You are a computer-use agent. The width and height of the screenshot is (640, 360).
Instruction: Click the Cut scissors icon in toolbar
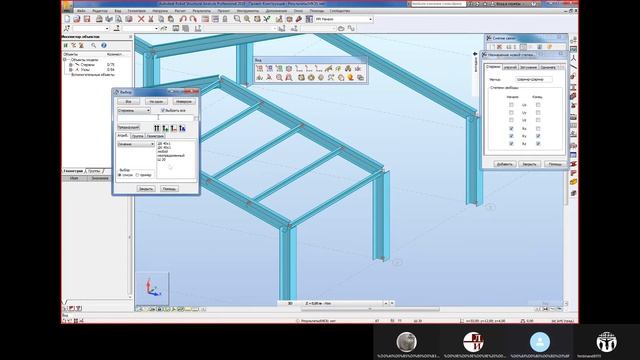pyautogui.click(x=151, y=19)
